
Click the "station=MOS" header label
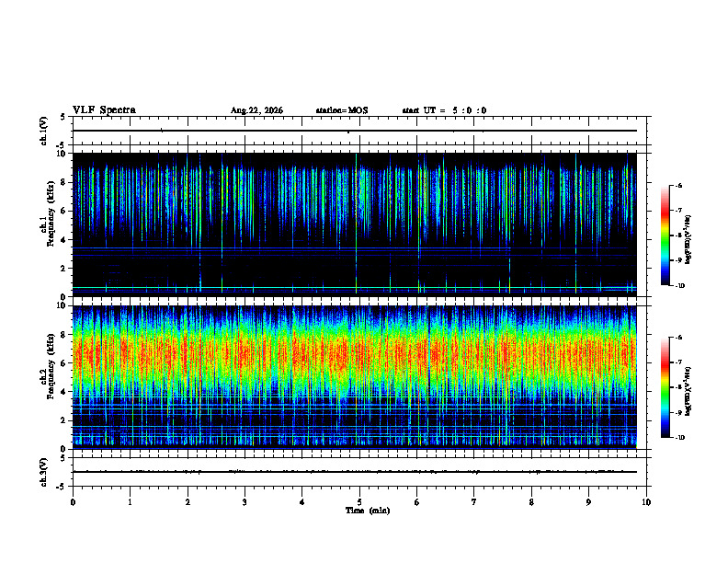tap(342, 110)
